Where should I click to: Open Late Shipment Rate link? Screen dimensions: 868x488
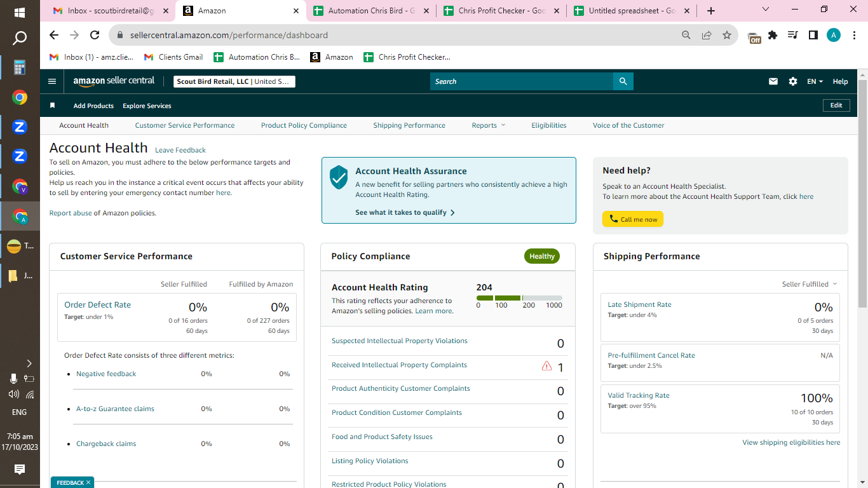click(639, 304)
